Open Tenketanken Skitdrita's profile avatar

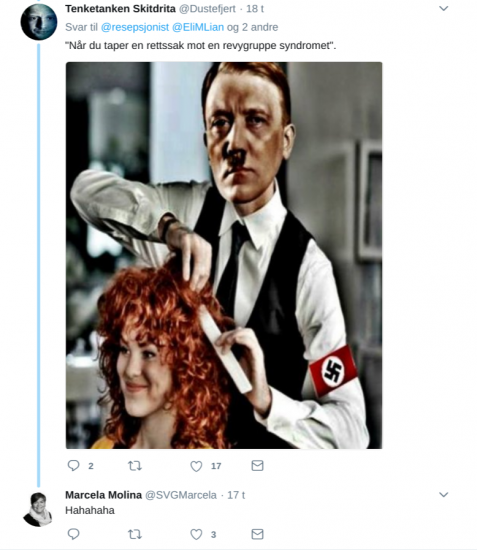pos(39,22)
